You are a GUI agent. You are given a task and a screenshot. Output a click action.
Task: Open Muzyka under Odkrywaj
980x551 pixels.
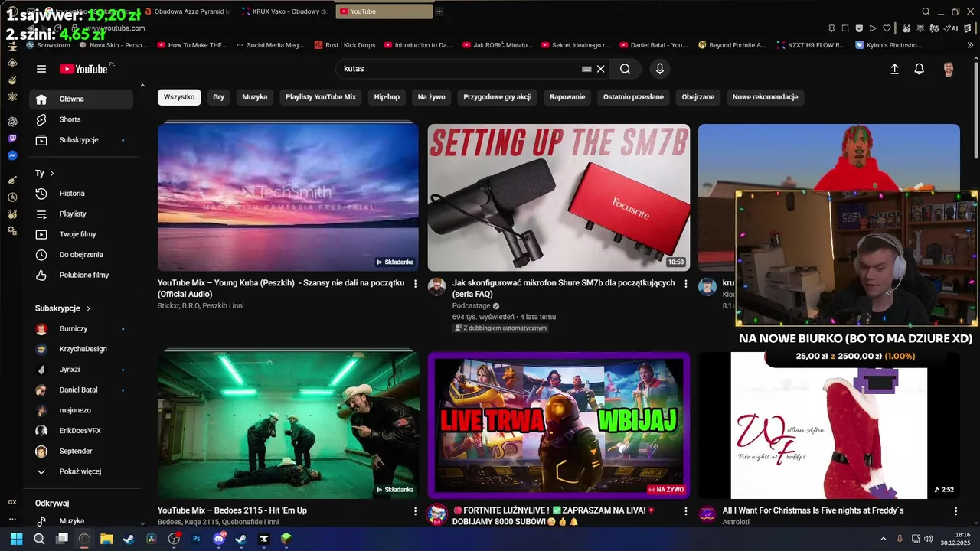[x=81, y=521]
